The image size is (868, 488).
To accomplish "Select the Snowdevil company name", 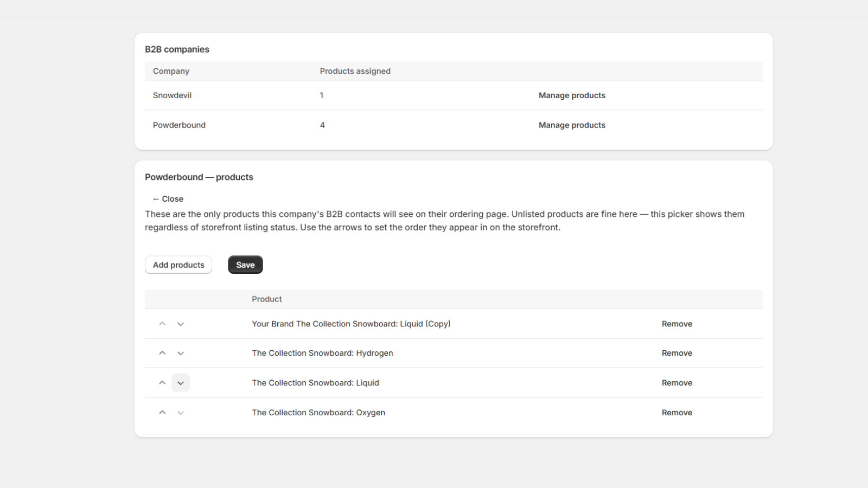I will click(x=172, y=95).
